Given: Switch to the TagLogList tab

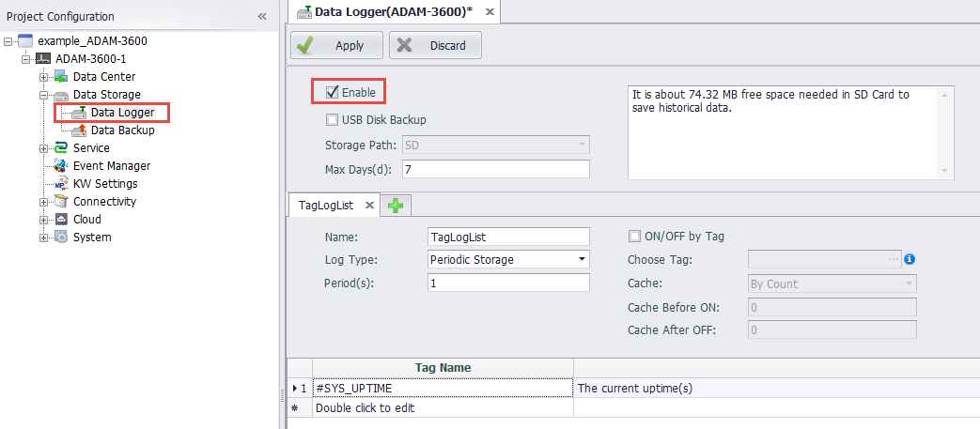Looking at the screenshot, I should 325,206.
